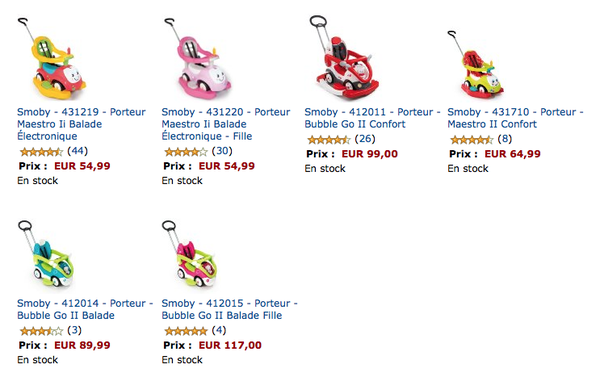This screenshot has width=600, height=377.
Task: Open Smoby 431710 Maestro II Confort link
Action: [515, 118]
